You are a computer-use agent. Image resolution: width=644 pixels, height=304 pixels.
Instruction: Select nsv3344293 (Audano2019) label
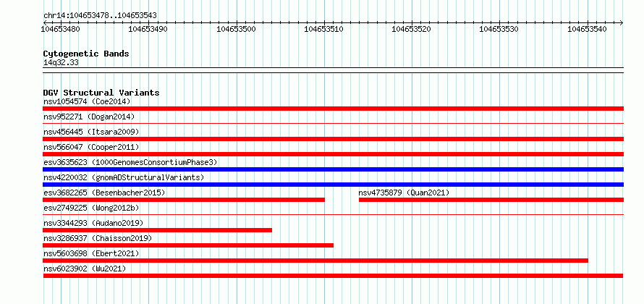click(x=93, y=223)
